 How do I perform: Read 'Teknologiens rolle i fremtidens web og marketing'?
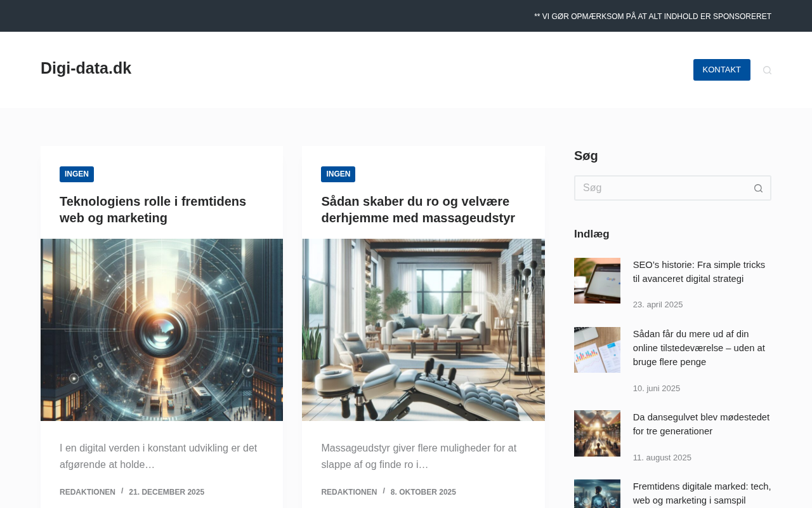tap(153, 210)
